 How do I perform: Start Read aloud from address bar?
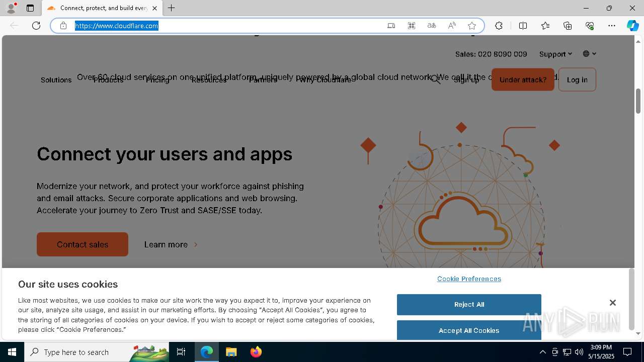(x=452, y=26)
